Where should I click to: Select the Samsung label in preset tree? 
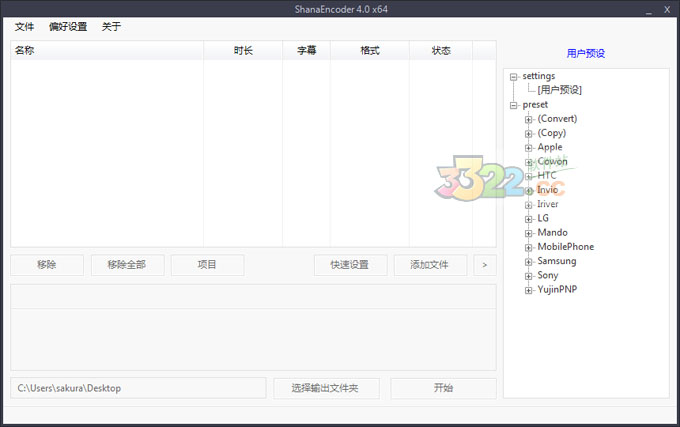(557, 261)
